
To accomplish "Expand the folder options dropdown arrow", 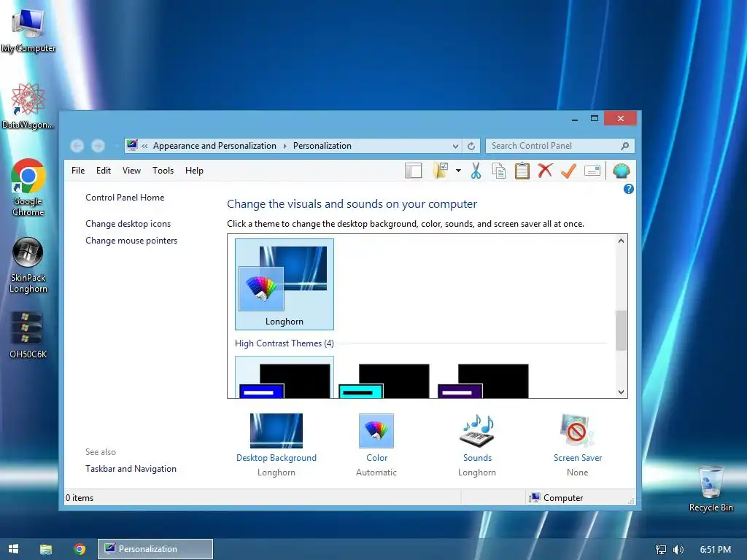I will pyautogui.click(x=458, y=171).
